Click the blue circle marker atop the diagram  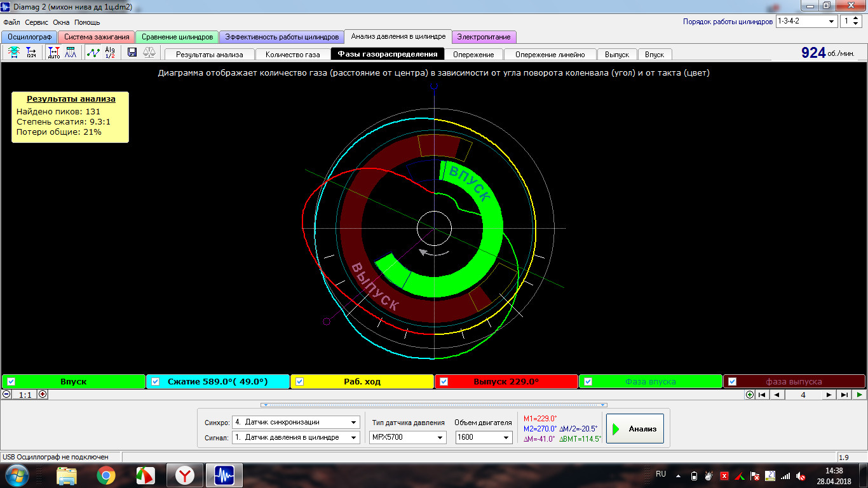click(x=434, y=85)
